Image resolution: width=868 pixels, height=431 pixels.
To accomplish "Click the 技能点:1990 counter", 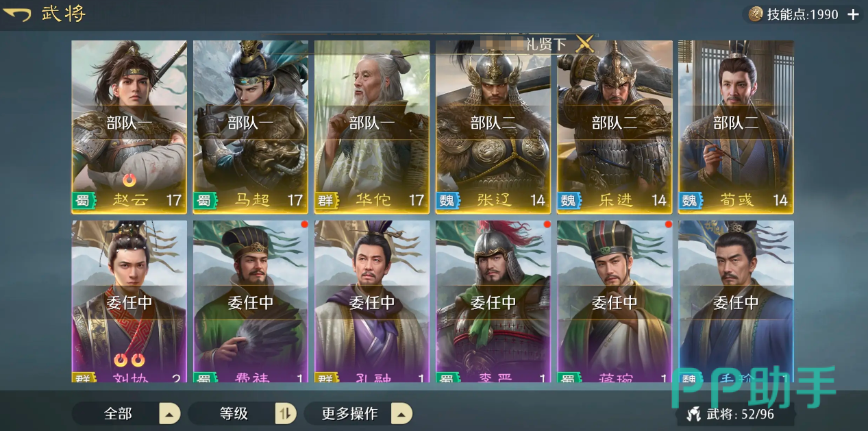I will [x=802, y=14].
